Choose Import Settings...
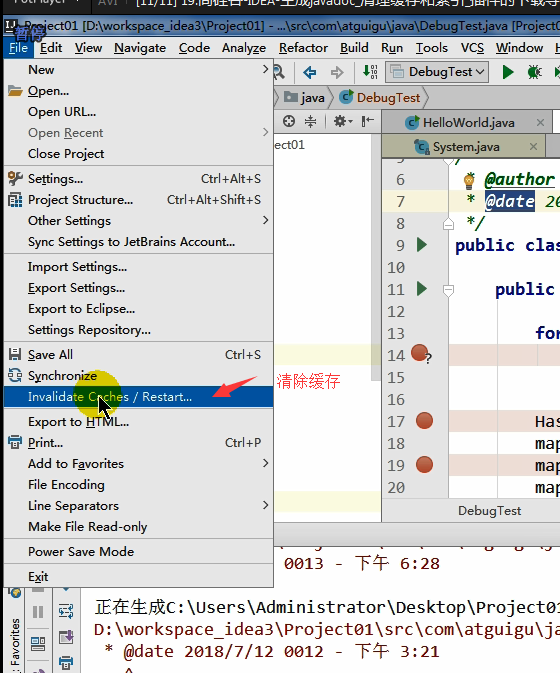 (x=139, y=267)
